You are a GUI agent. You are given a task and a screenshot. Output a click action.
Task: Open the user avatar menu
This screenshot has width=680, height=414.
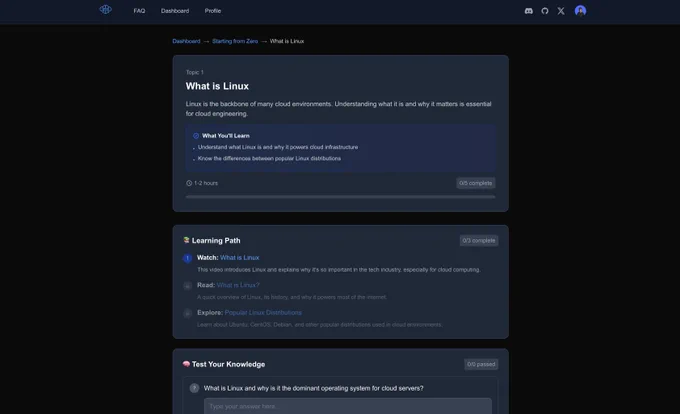coord(580,11)
